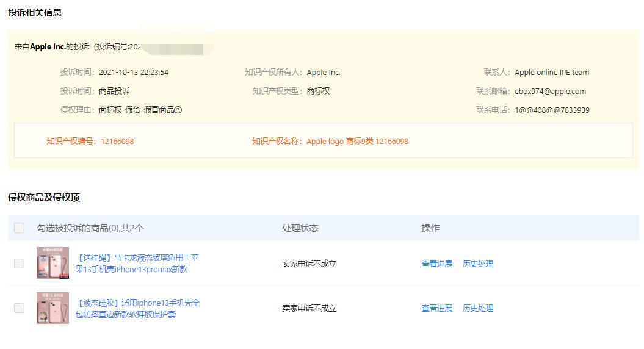The width and height of the screenshot is (644, 349).
Task: Open the 马卡龙液态玻璃 product thumbnail
Action: [x=52, y=263]
